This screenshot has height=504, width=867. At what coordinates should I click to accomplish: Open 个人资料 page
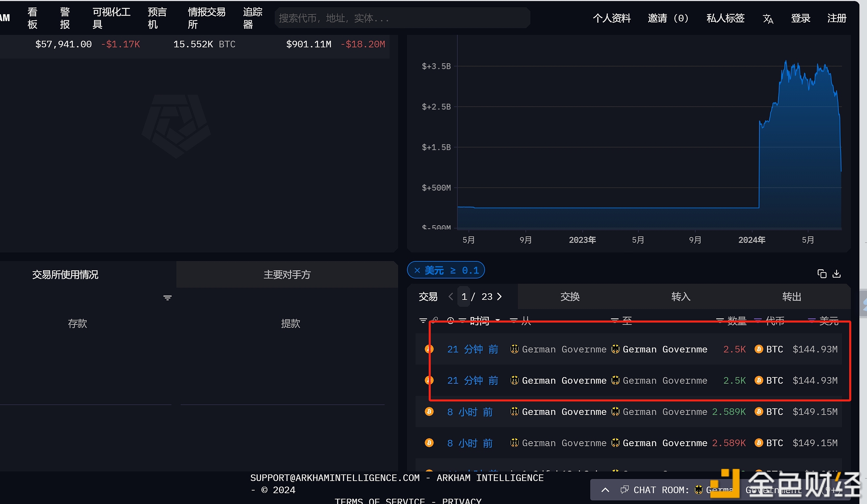click(x=612, y=18)
